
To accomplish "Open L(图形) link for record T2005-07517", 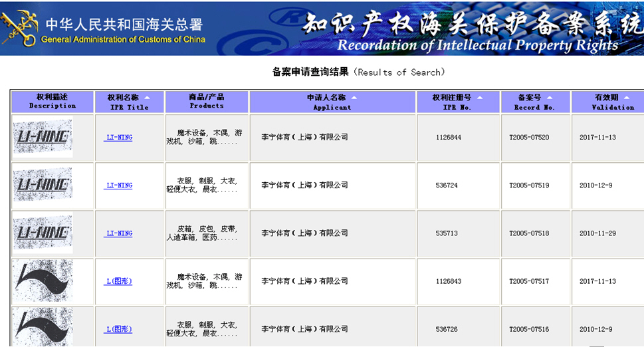I will 119,281.
